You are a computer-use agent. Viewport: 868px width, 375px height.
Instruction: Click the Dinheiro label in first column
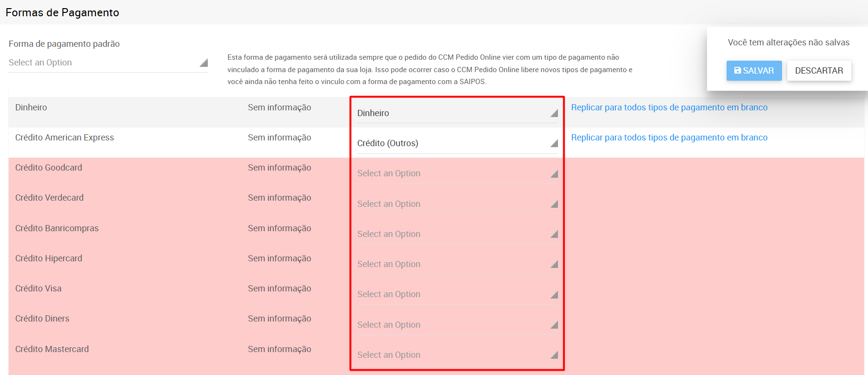pos(31,107)
